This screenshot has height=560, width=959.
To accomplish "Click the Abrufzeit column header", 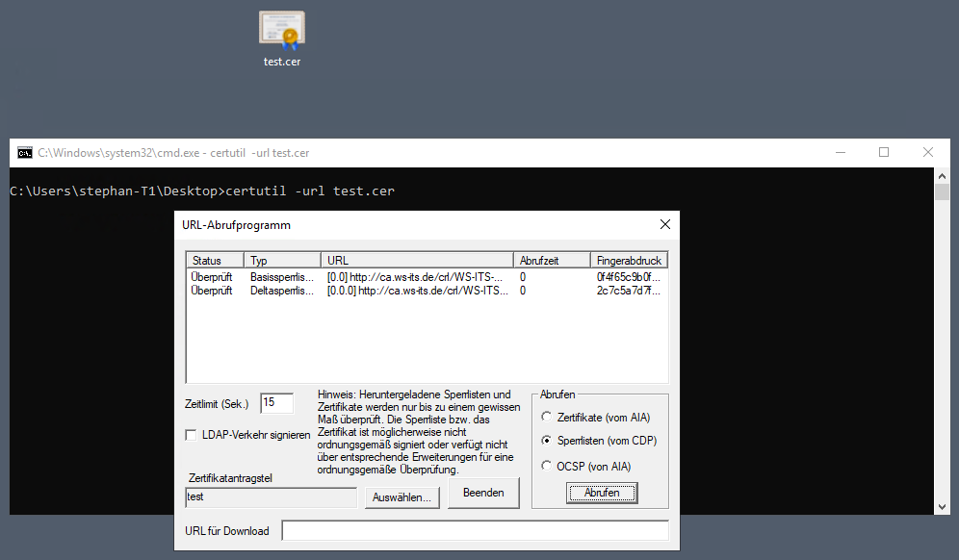I will point(552,261).
